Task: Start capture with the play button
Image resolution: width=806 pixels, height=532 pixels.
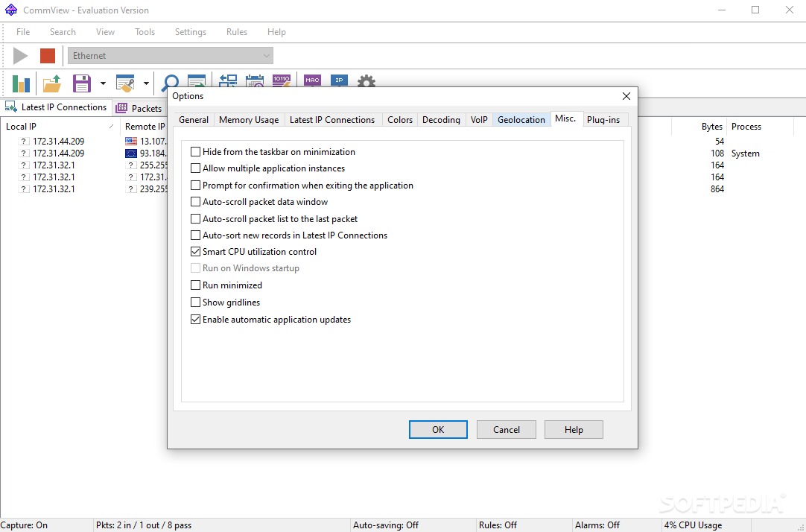Action: pyautogui.click(x=21, y=56)
